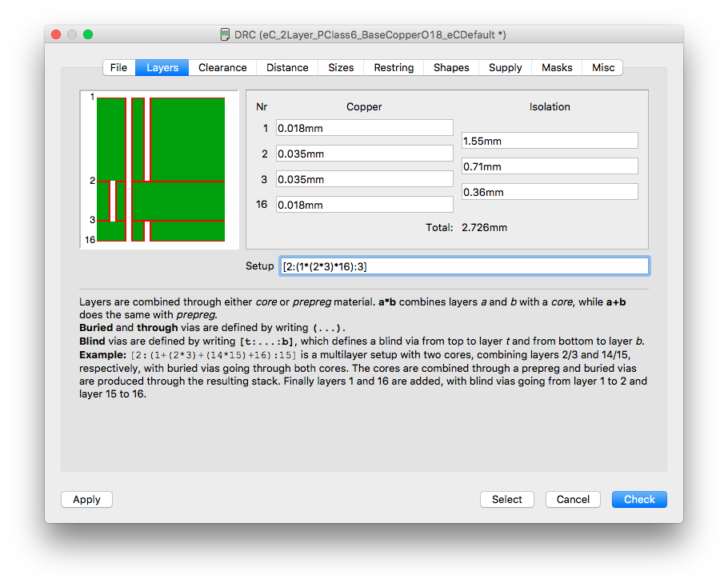
Task: Open the Misc tab
Action: [x=602, y=68]
